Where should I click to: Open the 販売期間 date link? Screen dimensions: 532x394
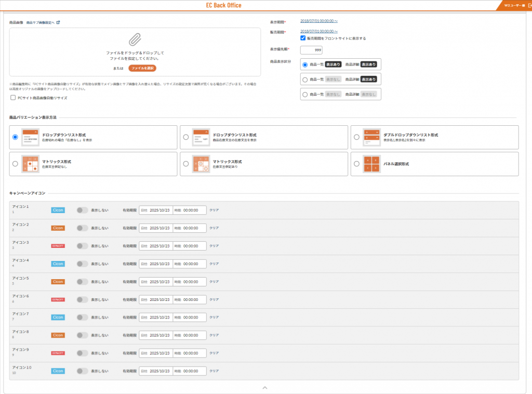click(x=318, y=31)
